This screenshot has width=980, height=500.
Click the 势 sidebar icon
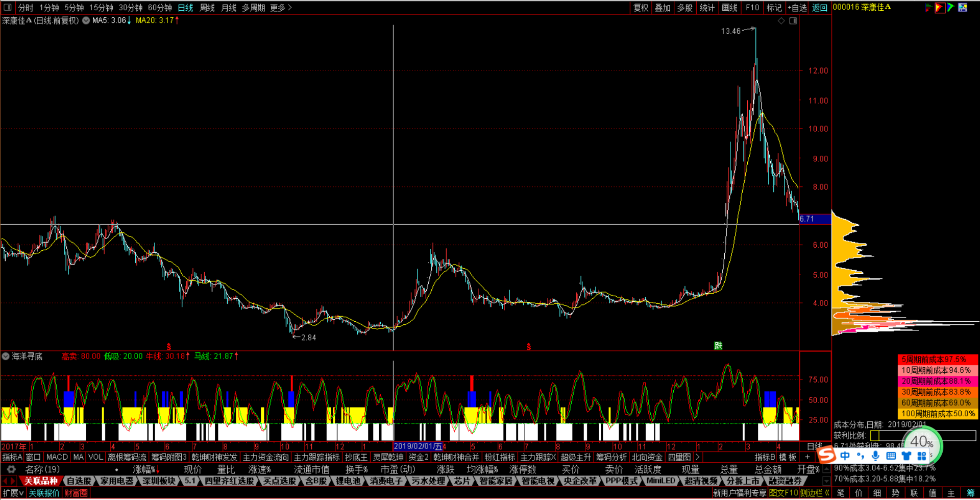coord(895,493)
